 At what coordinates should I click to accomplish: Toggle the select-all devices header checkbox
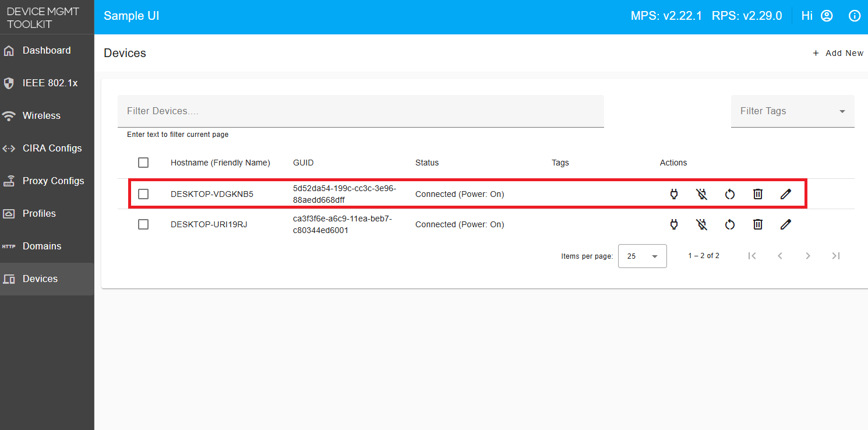(143, 163)
